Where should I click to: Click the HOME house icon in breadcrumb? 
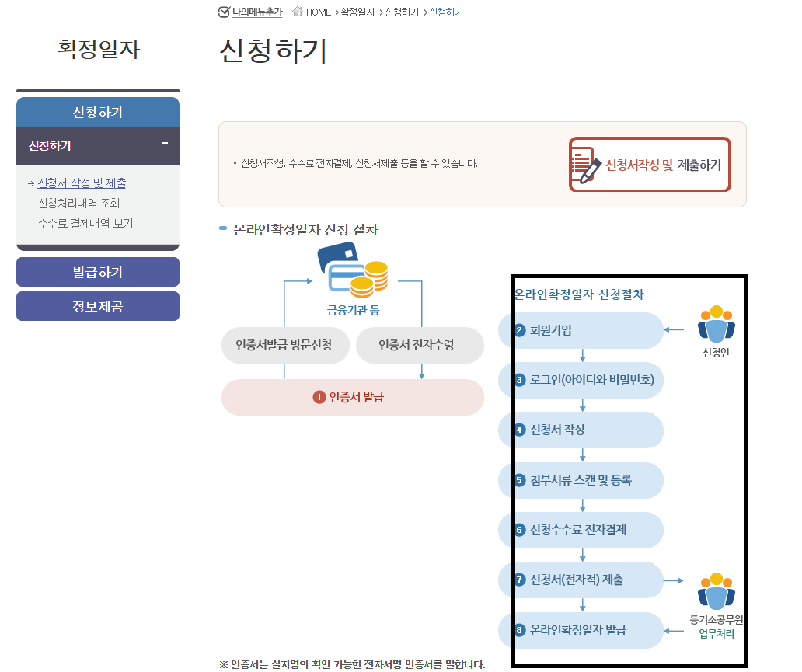297,11
